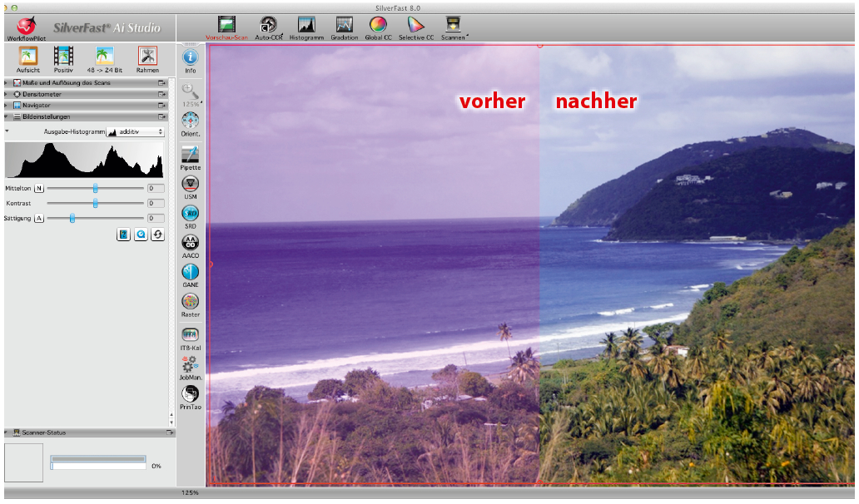The width and height of the screenshot is (859, 504).
Task: Change the 48 -> 24 Bit setting
Action: point(104,60)
